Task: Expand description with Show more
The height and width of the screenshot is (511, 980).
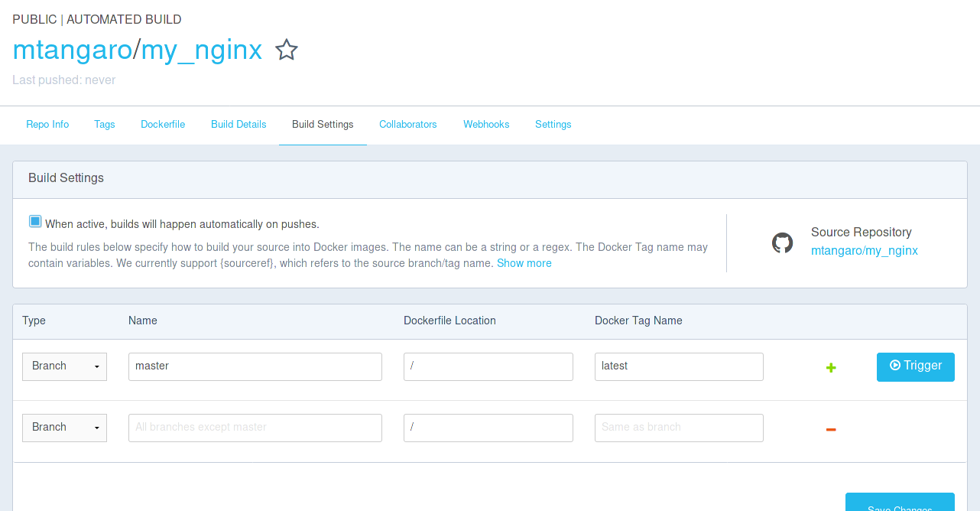Action: pos(524,263)
